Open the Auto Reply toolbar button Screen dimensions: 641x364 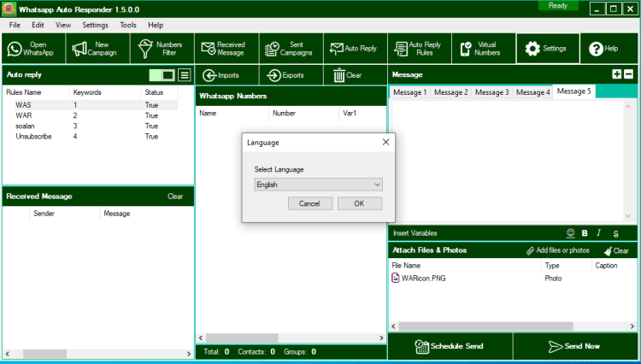pos(356,49)
